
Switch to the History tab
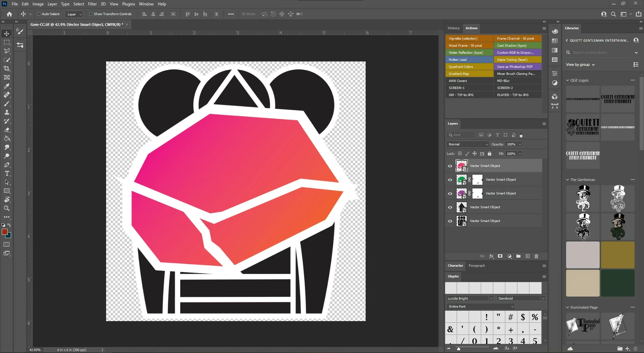pos(453,28)
